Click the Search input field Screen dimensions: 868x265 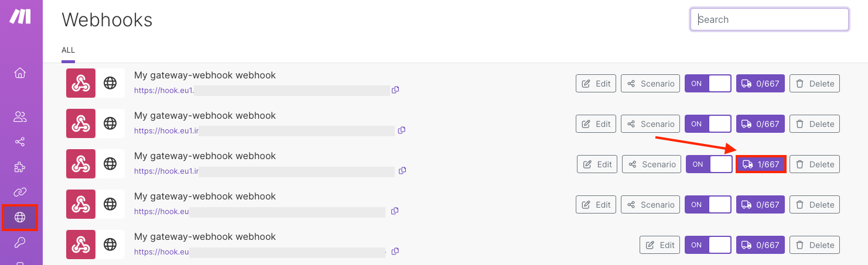770,19
